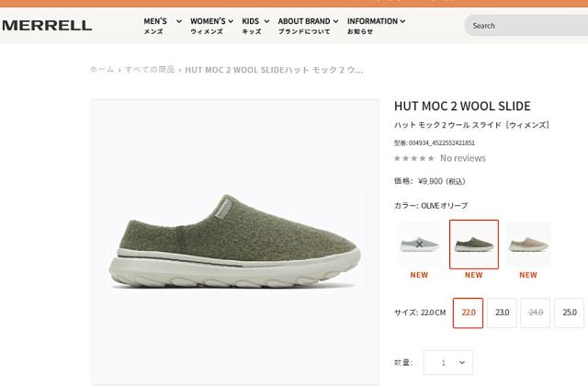Viewport: 588px width, 387px height.
Task: Click the five-star rating icons
Action: click(x=414, y=158)
